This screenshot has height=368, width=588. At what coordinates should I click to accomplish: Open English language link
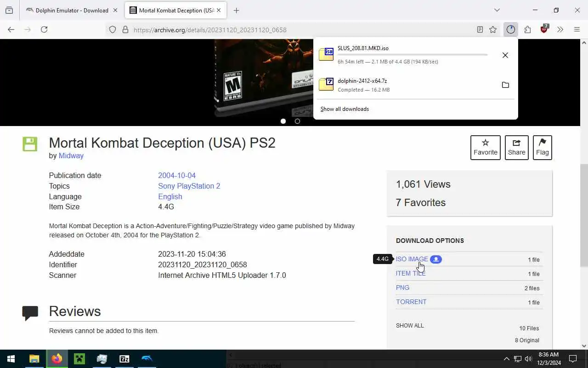pos(170,197)
